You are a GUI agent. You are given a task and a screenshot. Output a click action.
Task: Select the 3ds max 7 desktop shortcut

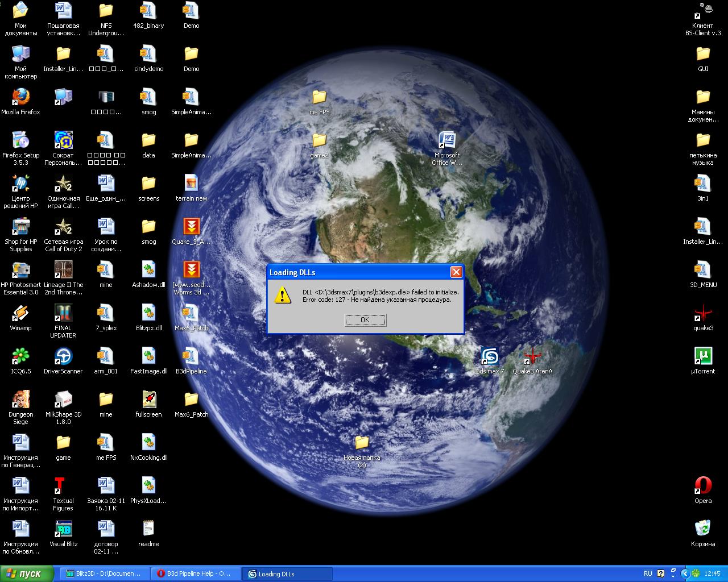(490, 357)
